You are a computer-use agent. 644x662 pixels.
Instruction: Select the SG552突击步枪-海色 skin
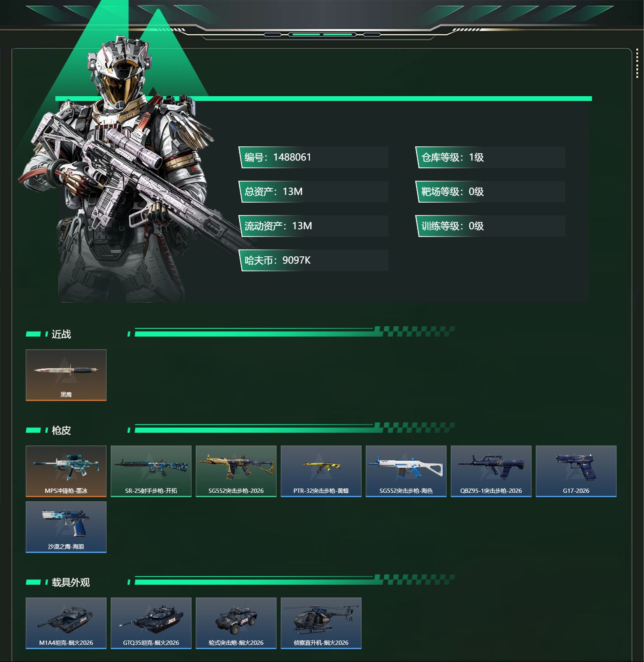pos(406,471)
